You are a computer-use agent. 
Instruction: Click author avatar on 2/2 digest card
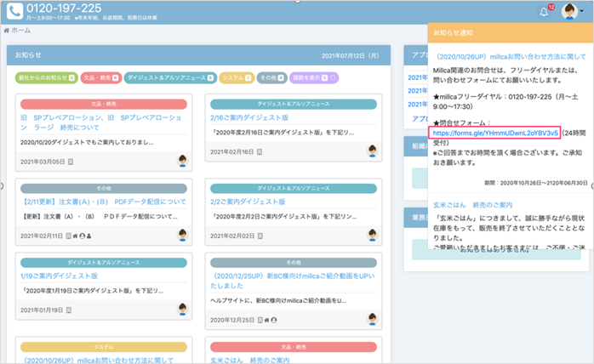(x=372, y=236)
